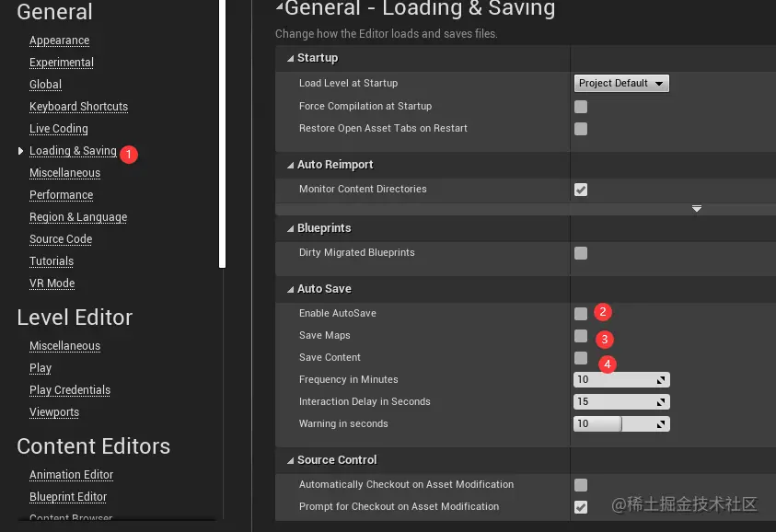Screen dimensions: 776x532
Task: Open Level Editor Play settings
Action: (41, 367)
